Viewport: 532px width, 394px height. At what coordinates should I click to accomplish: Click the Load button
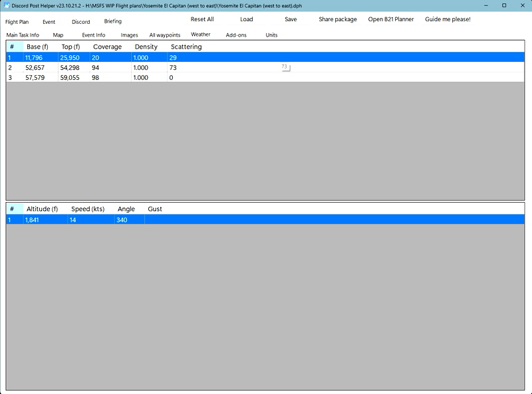tap(247, 19)
